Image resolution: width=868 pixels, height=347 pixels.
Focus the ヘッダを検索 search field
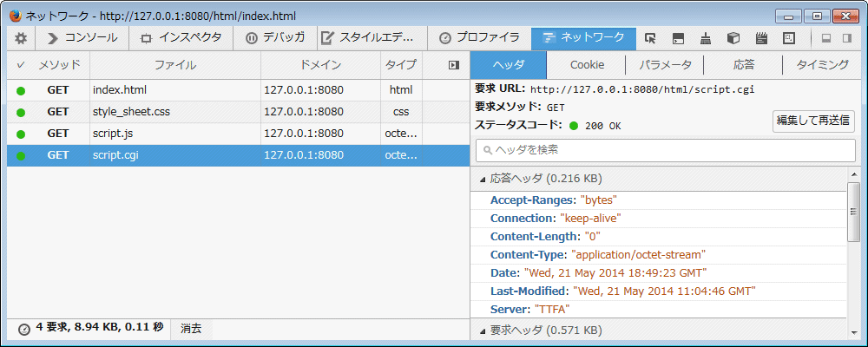[665, 150]
